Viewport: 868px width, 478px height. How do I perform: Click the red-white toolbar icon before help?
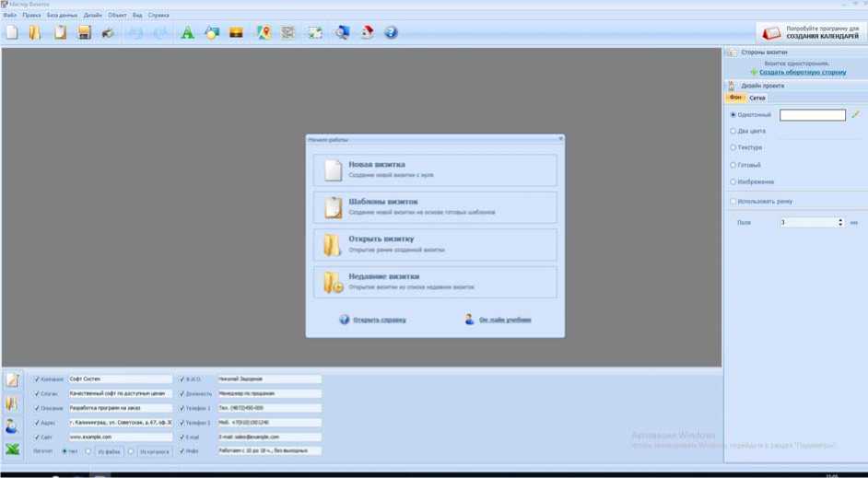368,32
